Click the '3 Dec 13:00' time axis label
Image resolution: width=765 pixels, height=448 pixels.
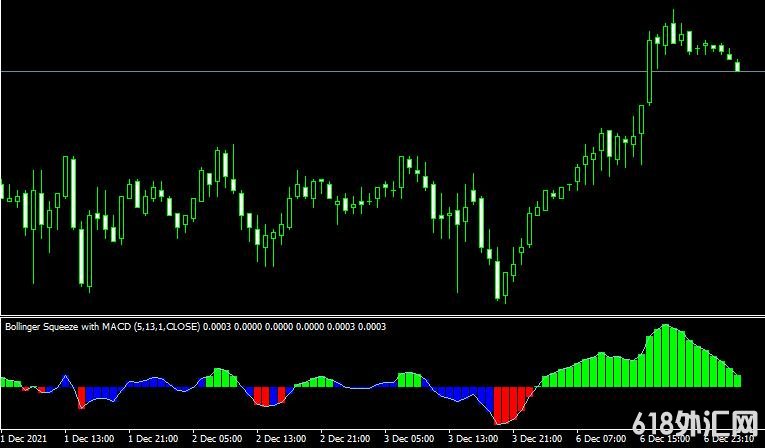coord(473,438)
